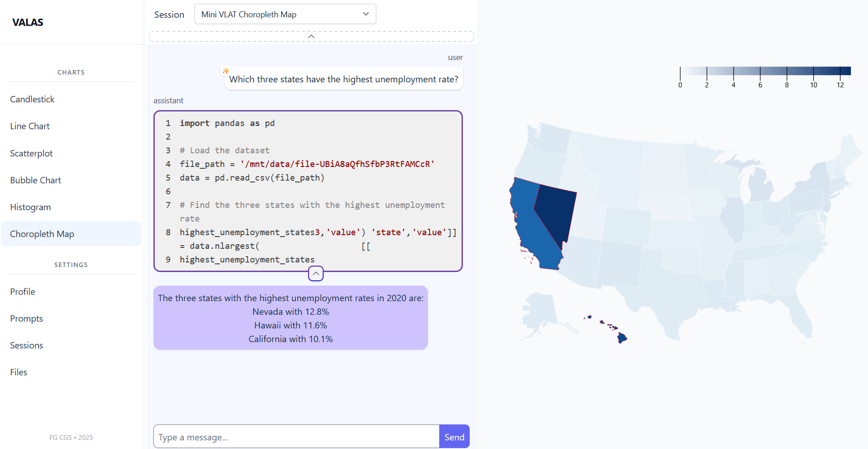Open Profile settings

pos(23,292)
